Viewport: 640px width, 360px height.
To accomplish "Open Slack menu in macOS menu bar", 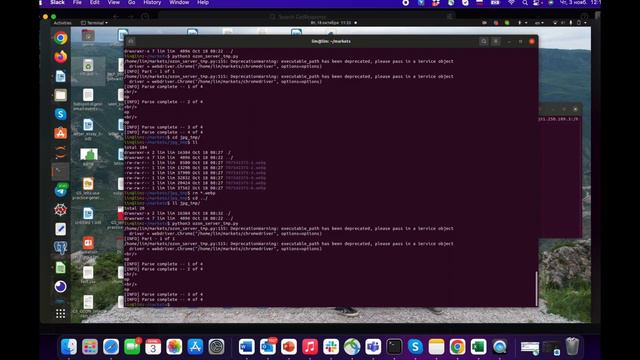I will (x=57, y=2).
